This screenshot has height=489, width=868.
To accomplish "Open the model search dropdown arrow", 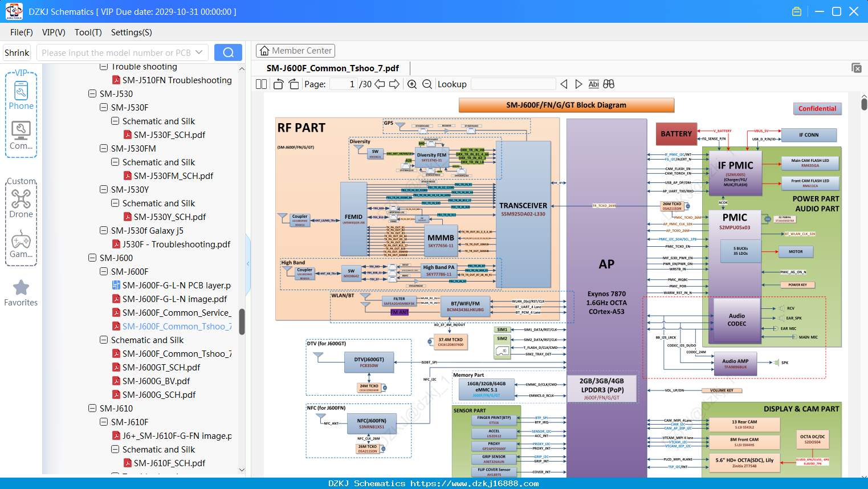I will 199,52.
